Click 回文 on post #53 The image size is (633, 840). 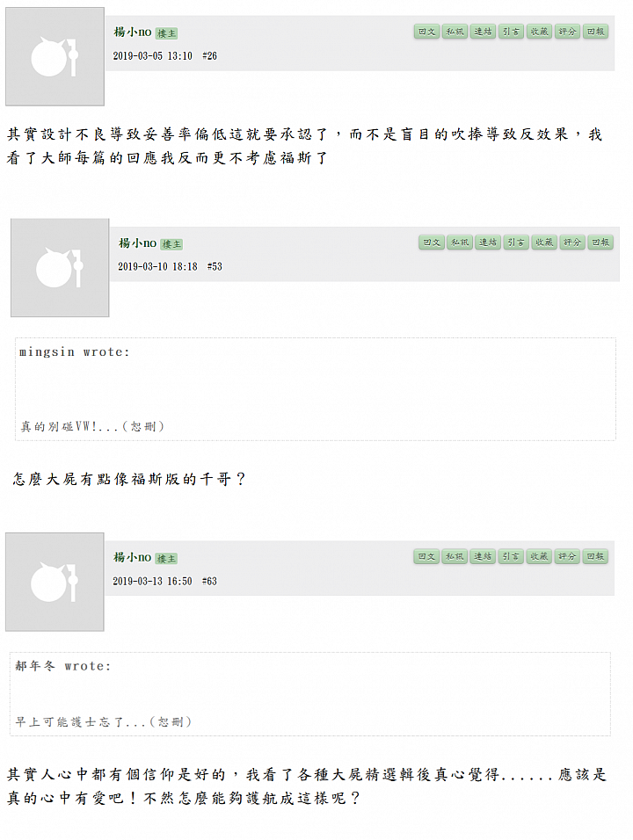coord(432,243)
